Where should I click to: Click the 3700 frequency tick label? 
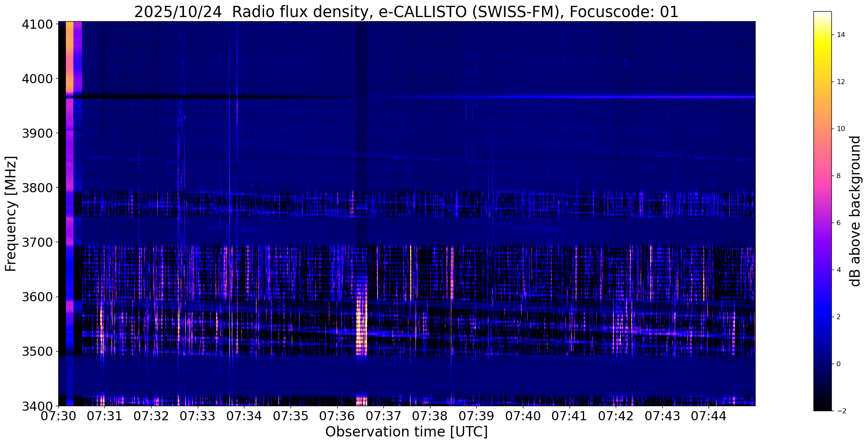tap(37, 242)
